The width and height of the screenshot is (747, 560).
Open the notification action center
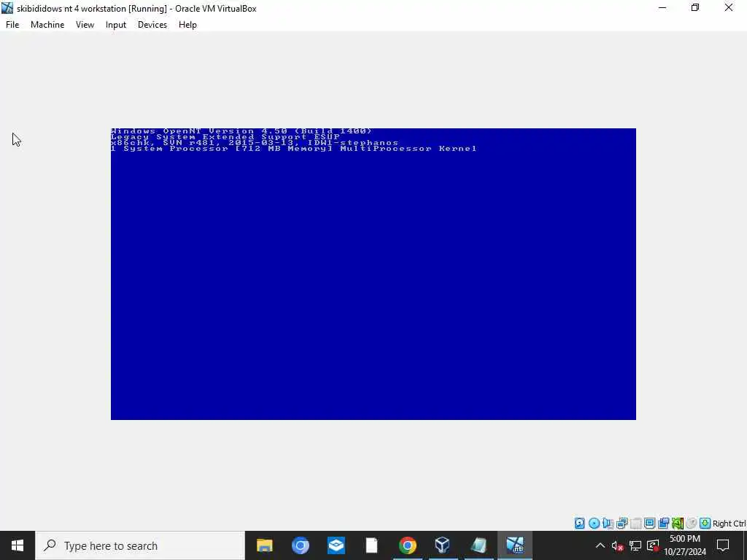pos(723,545)
